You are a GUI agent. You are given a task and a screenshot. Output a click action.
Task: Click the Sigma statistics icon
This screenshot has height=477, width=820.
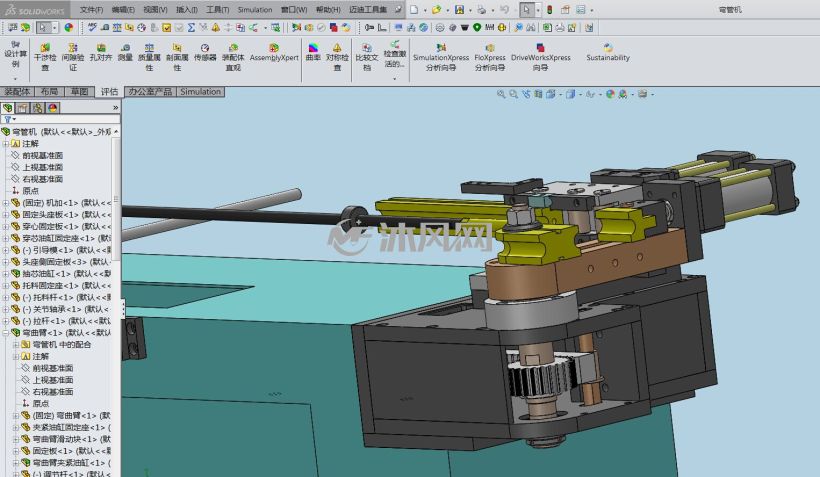click(191, 27)
